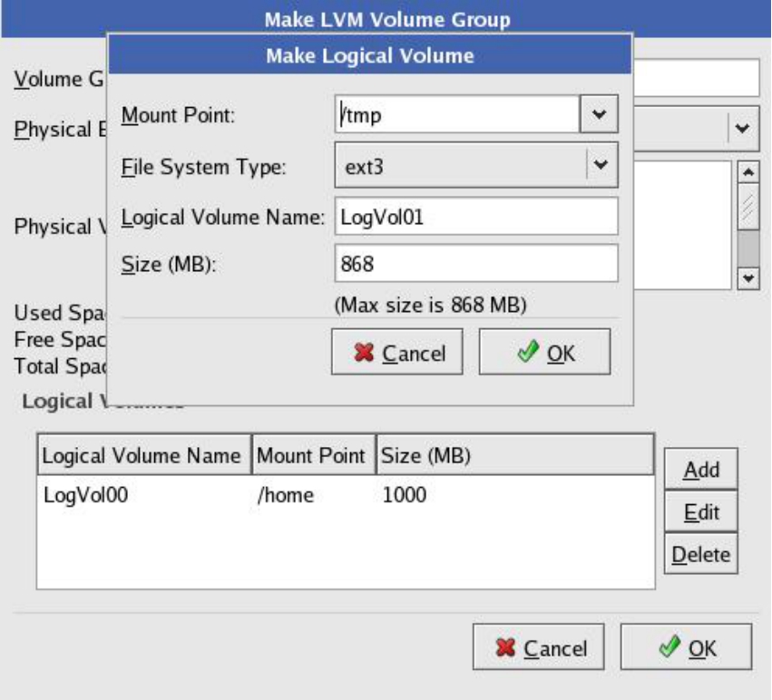Click the Mount Point column header
Viewport: 772px width, 700px height.
[x=310, y=455]
